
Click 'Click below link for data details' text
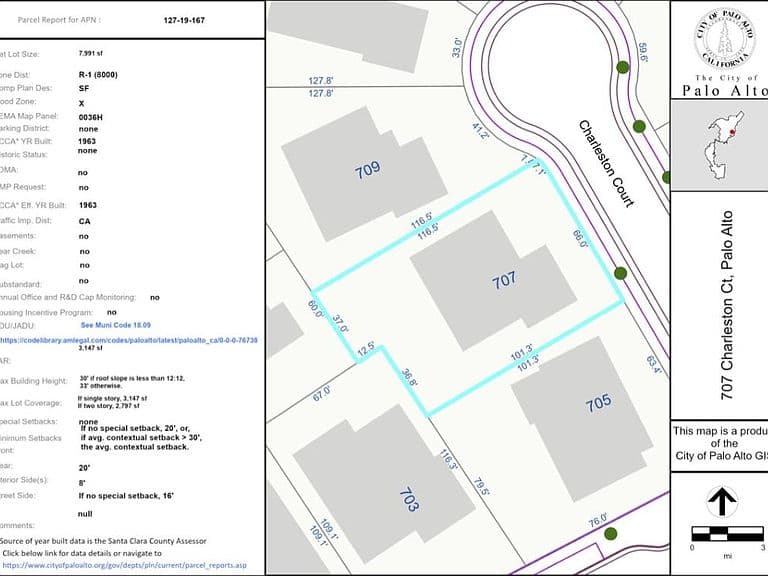click(82, 553)
